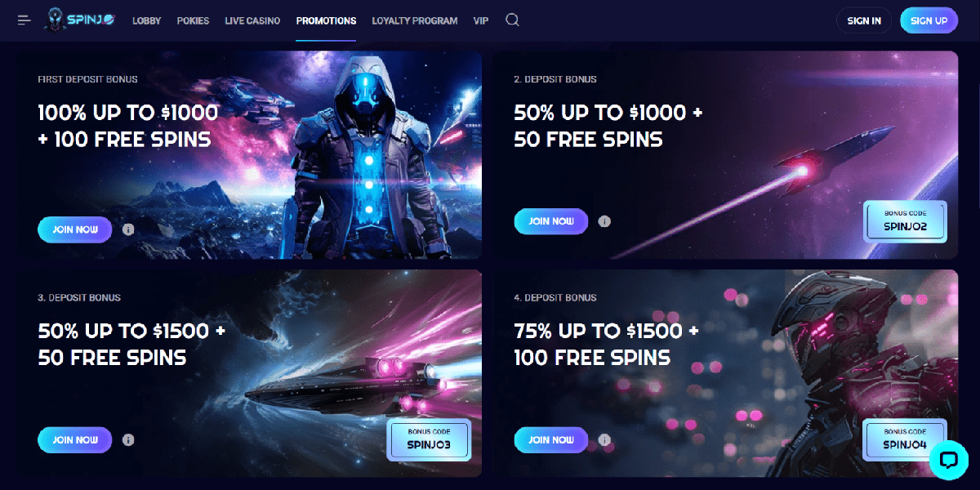Open the search magnifier icon
This screenshot has width=980, height=490.
click(512, 20)
